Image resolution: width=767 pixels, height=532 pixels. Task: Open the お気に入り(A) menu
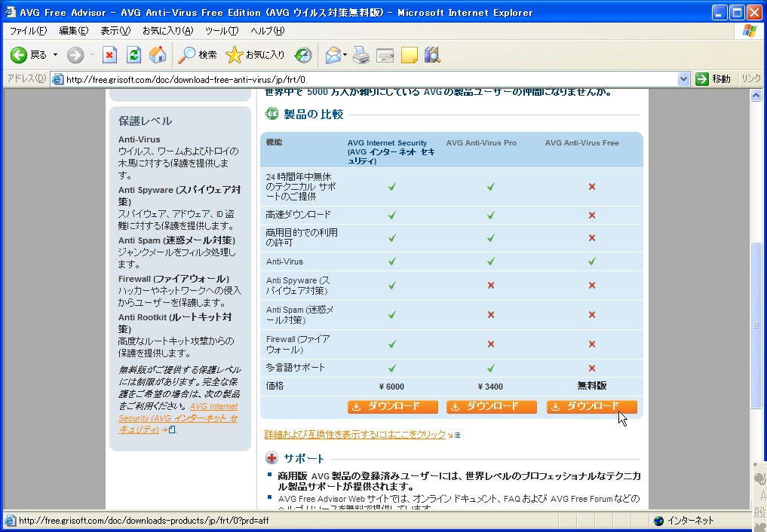pyautogui.click(x=167, y=31)
